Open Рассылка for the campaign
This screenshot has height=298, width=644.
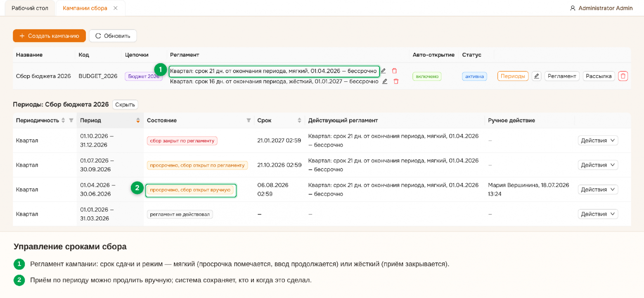599,76
